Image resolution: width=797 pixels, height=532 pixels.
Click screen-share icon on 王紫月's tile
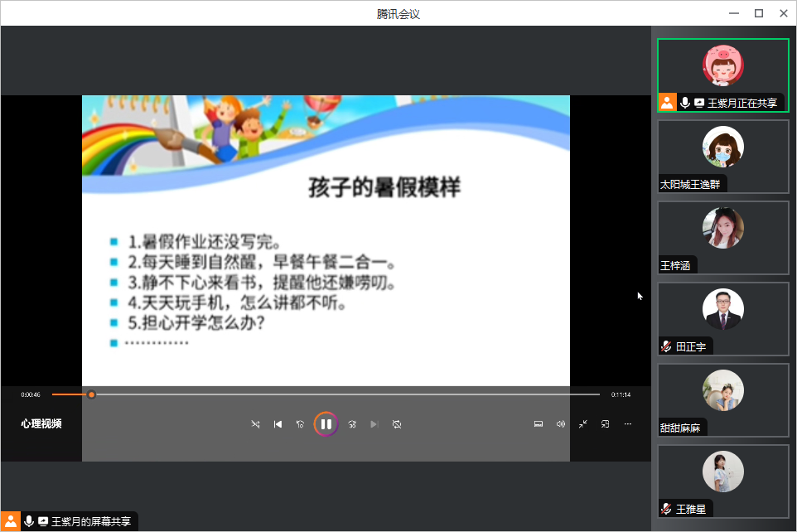[699, 103]
